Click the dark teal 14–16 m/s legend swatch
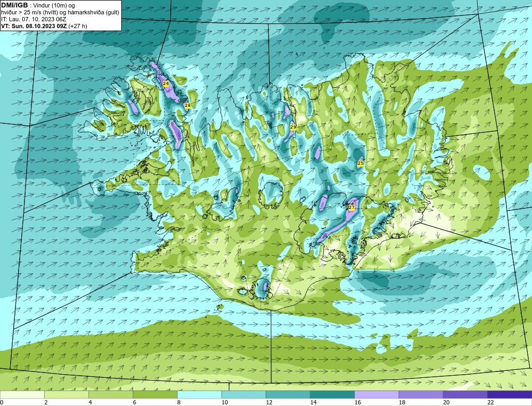Image resolution: width=532 pixels, height=406 pixels. tap(332, 394)
